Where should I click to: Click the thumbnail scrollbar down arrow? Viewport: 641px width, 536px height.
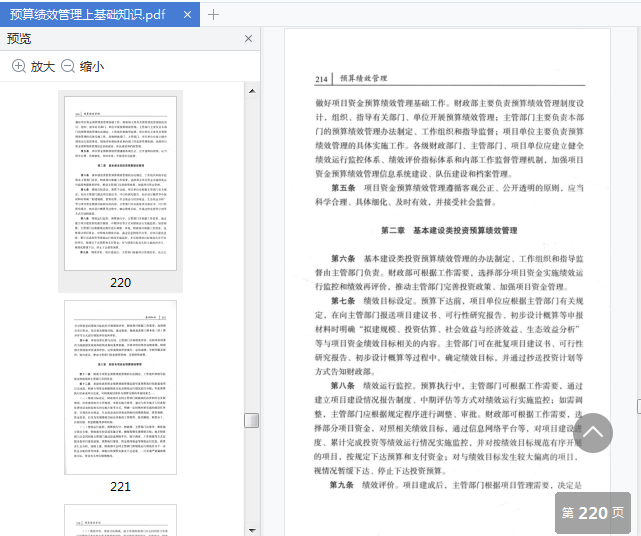(252, 530)
